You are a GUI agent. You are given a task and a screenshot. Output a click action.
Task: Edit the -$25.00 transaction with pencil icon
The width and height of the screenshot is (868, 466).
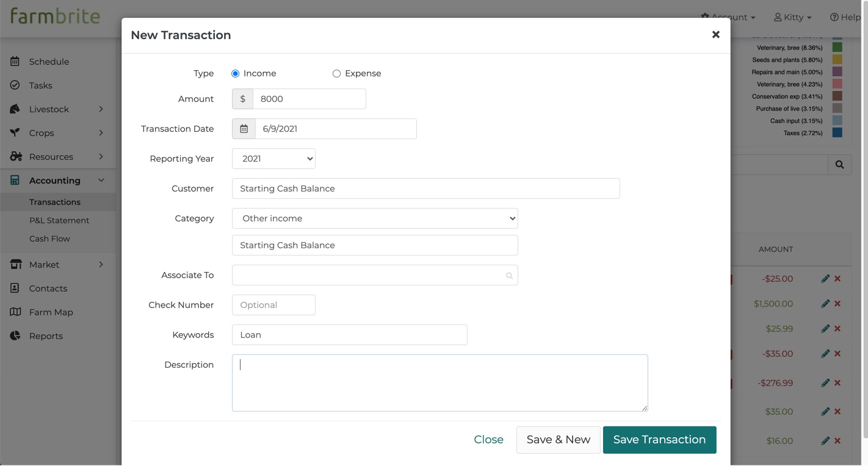coord(825,279)
